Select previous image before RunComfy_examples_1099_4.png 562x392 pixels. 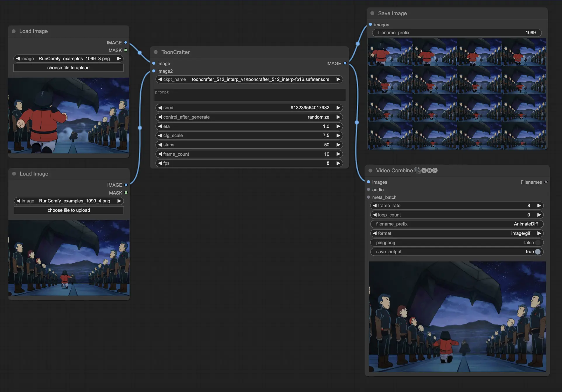[18, 201]
